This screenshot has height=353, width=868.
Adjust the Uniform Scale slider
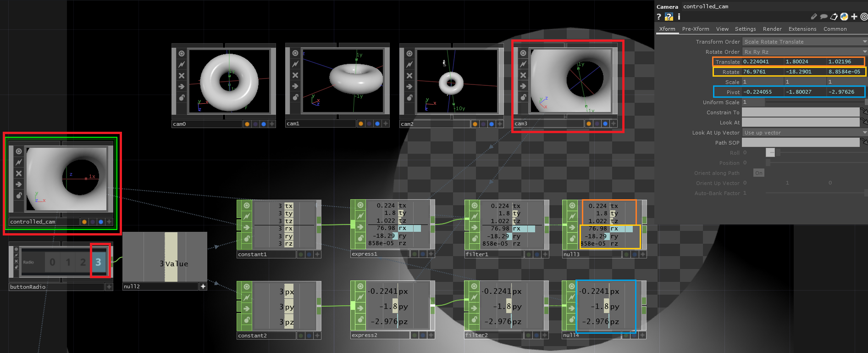click(816, 102)
